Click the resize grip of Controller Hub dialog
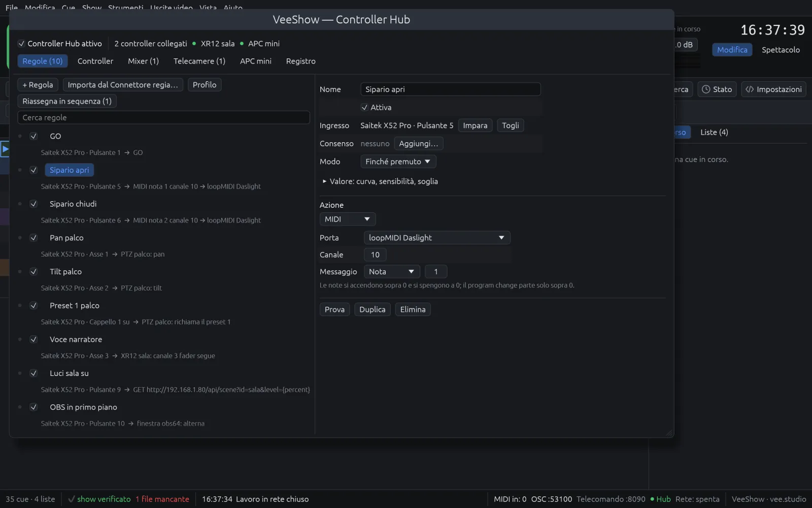 669,432
